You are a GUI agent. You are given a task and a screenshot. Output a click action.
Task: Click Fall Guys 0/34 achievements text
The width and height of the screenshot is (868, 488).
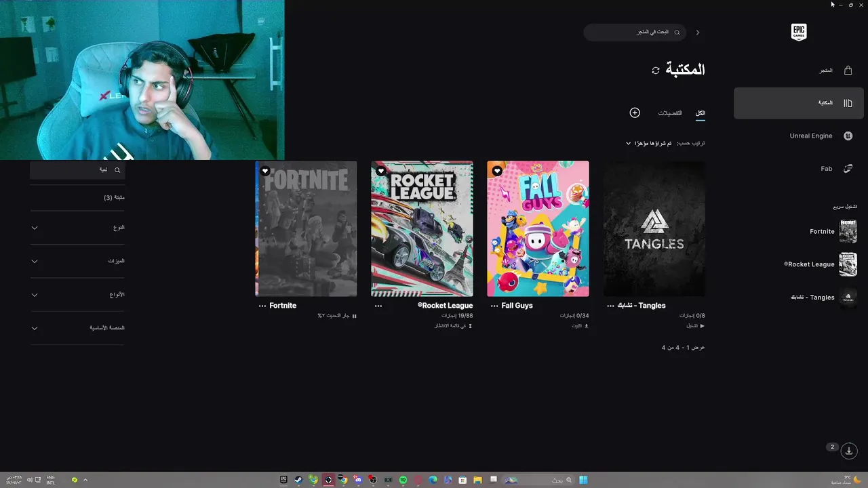[x=574, y=316]
